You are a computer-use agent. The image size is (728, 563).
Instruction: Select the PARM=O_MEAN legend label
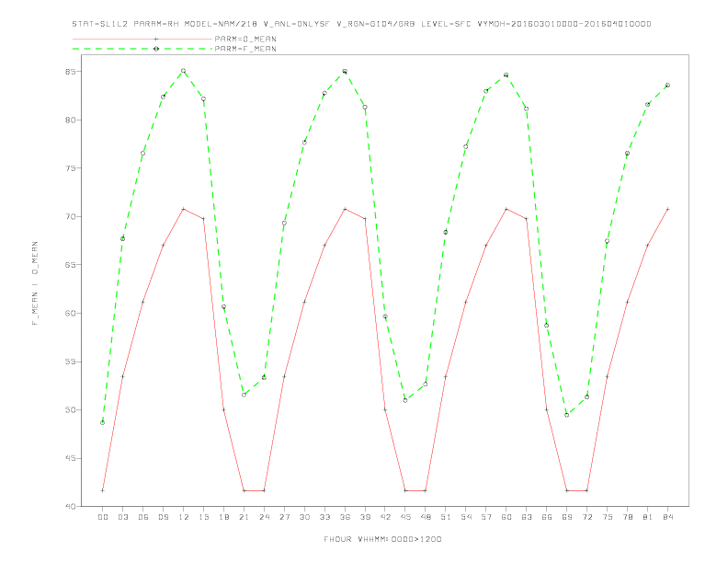tap(245, 39)
